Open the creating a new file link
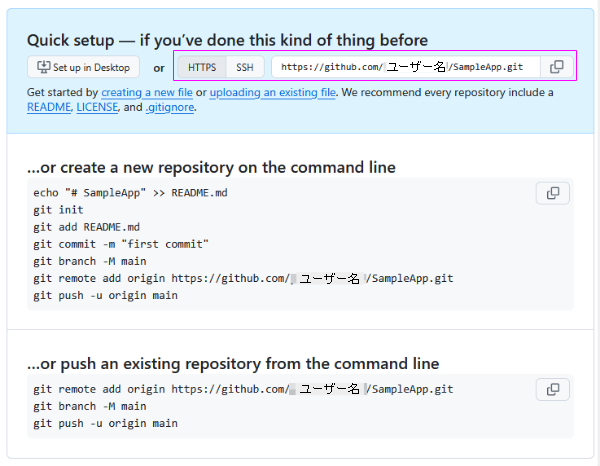Viewport: 600px width, 466px height. point(146,92)
